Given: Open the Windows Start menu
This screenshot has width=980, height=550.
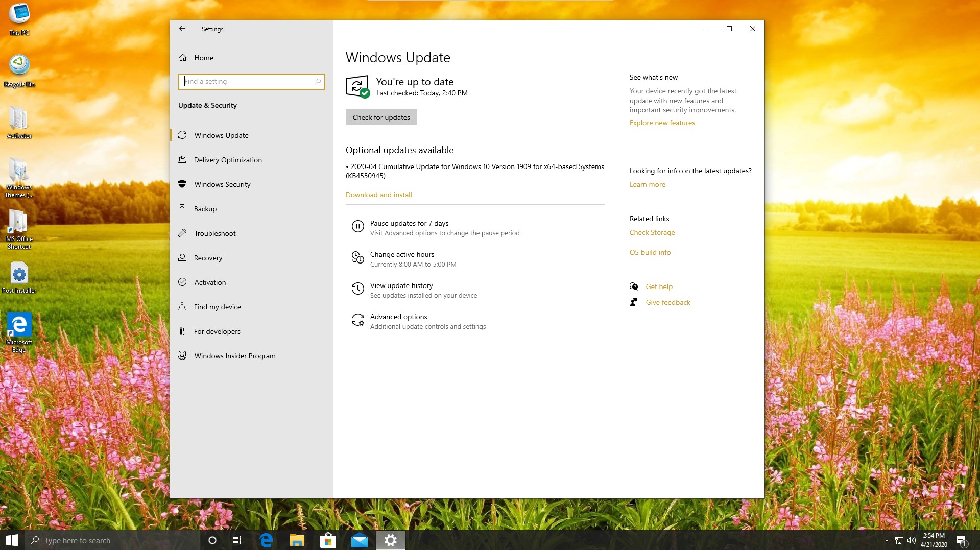Looking at the screenshot, I should tap(12, 540).
